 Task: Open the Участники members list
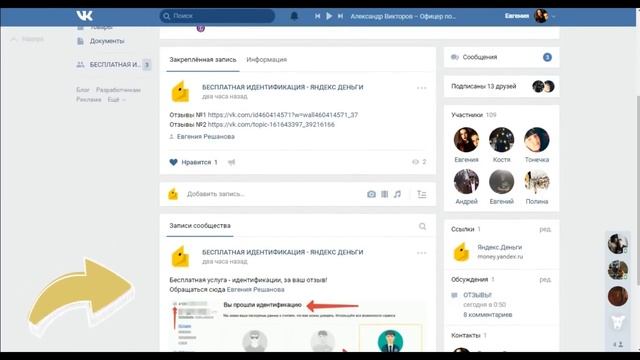(x=474, y=115)
